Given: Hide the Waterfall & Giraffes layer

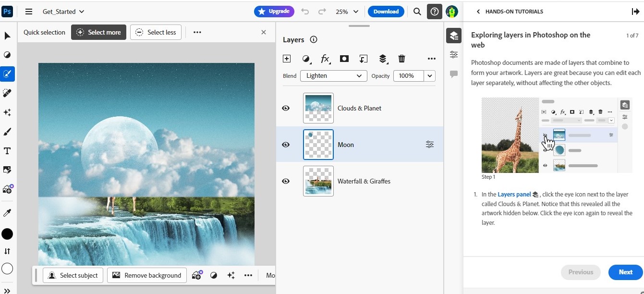Looking at the screenshot, I should click(286, 181).
